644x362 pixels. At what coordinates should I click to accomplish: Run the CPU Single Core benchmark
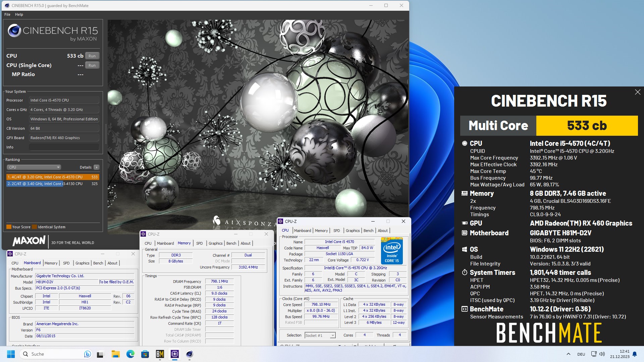[92, 65]
